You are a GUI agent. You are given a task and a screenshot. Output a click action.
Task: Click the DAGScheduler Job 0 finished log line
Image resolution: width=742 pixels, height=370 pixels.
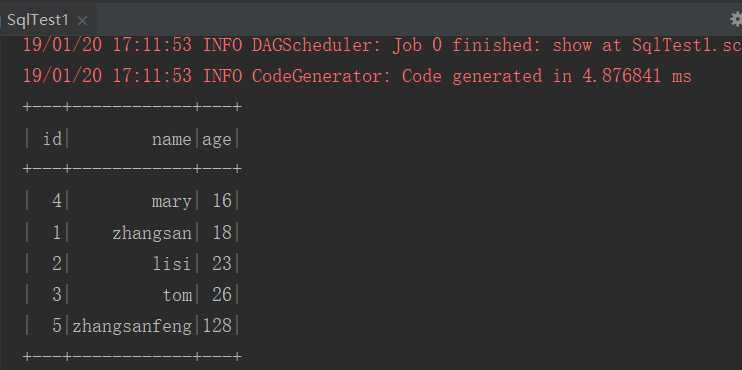(382, 45)
